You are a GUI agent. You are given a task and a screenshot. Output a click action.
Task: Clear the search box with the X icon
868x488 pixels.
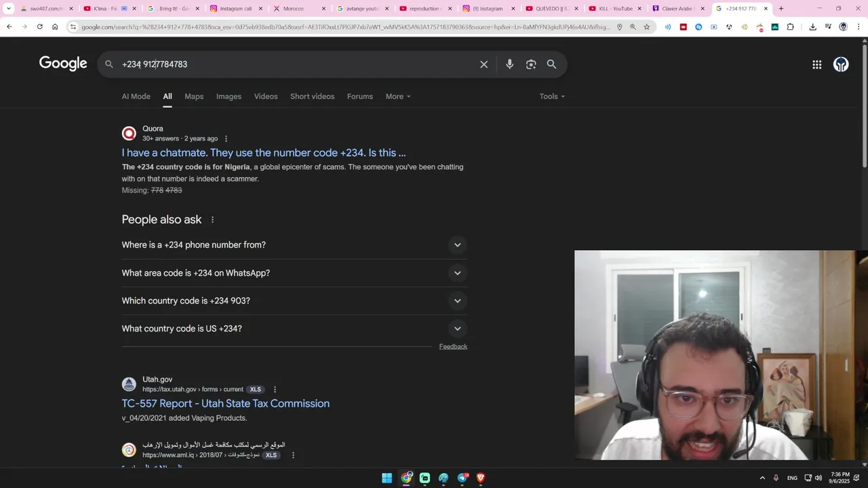(484, 64)
